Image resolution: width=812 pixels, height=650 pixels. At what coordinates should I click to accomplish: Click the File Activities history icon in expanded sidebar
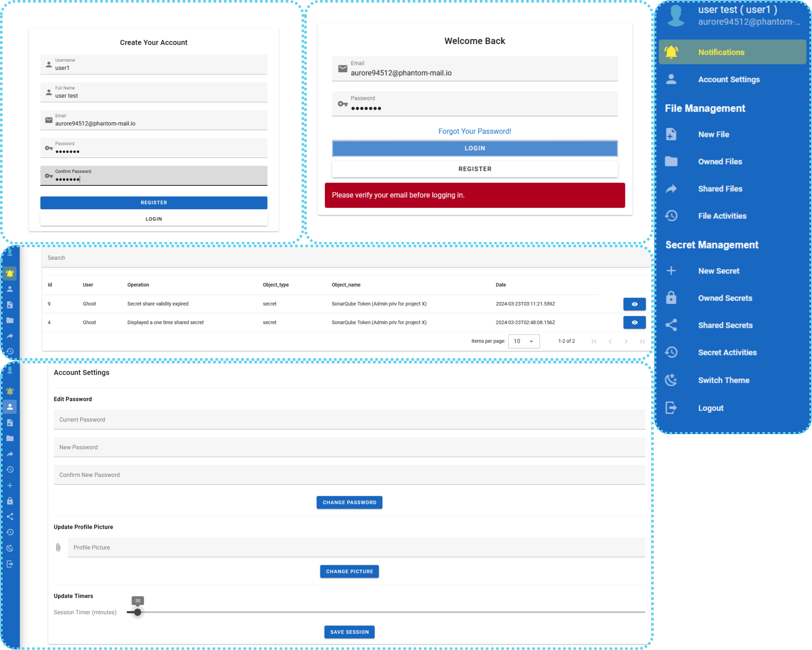coord(671,216)
